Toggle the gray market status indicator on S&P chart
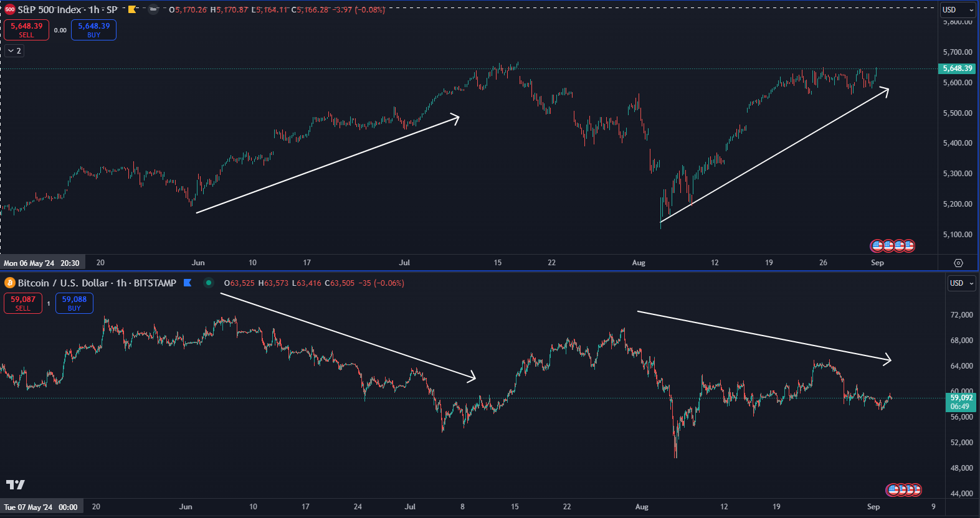 click(153, 9)
